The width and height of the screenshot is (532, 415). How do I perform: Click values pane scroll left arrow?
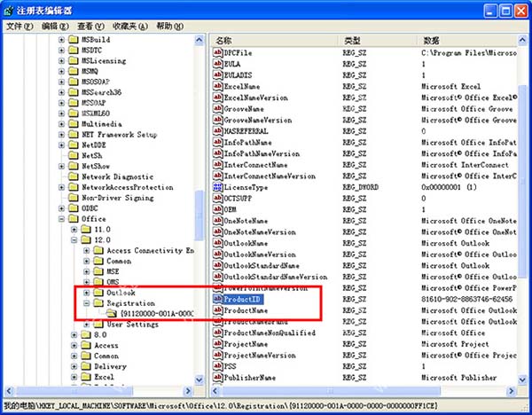tap(215, 391)
